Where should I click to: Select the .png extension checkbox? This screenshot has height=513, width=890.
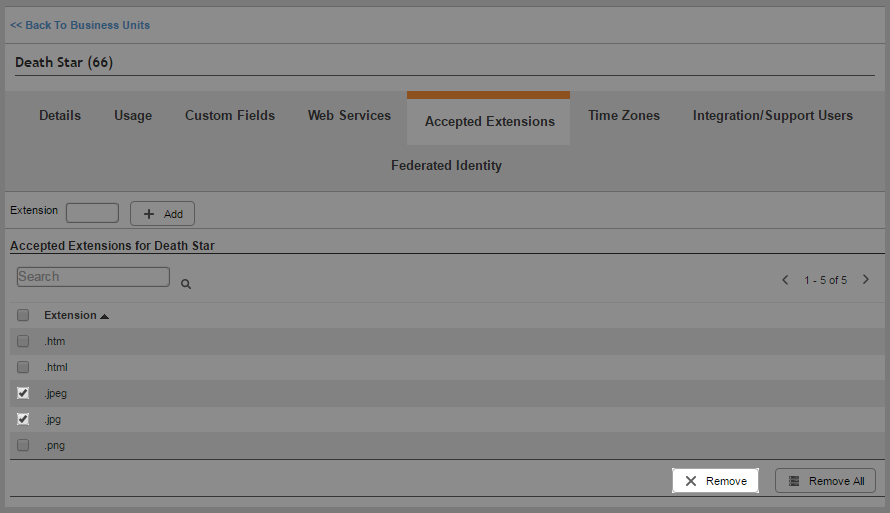(23, 445)
